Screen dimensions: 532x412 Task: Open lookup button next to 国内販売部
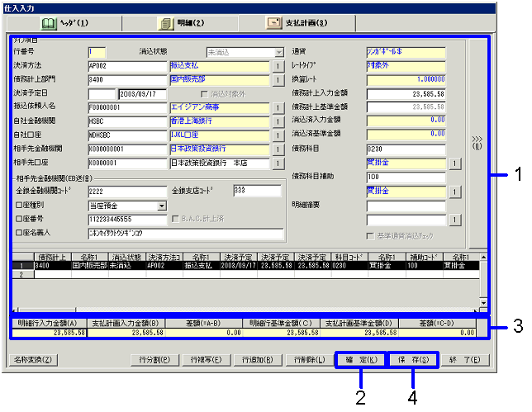pyautogui.click(x=278, y=80)
